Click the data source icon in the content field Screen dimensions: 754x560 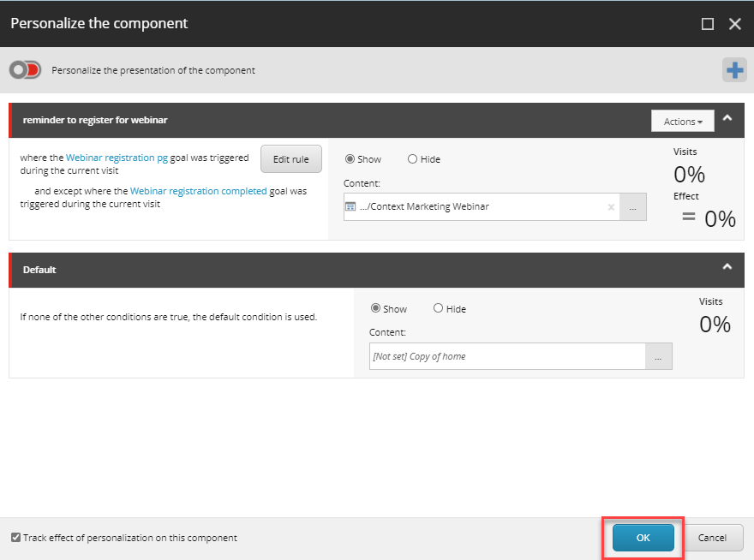pos(350,206)
